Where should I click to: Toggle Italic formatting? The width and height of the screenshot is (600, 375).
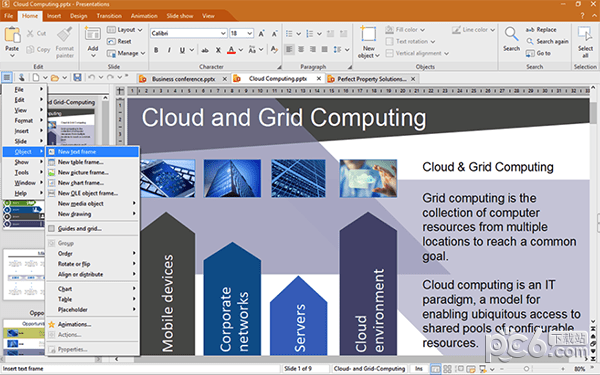pos(169,50)
